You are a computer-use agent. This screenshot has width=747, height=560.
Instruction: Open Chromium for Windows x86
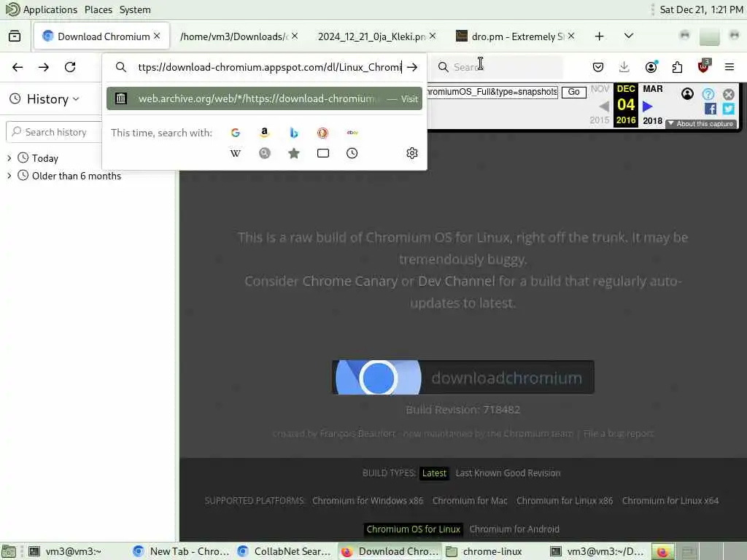(x=368, y=501)
